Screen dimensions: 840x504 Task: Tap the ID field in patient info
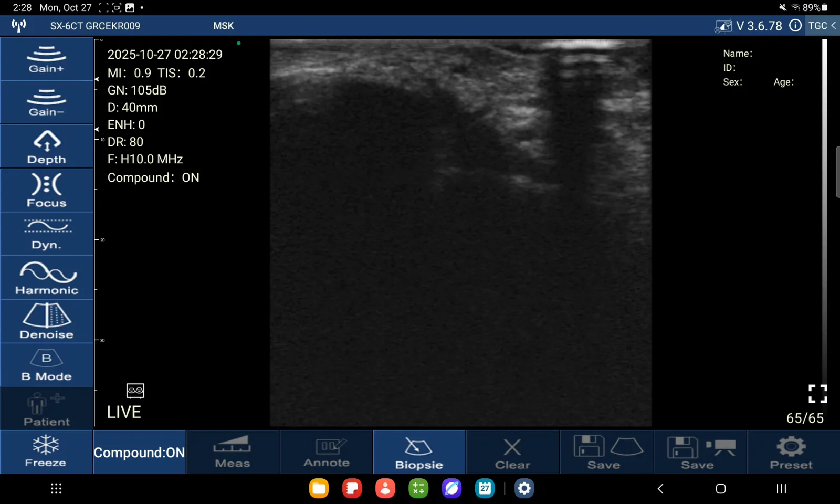(729, 68)
